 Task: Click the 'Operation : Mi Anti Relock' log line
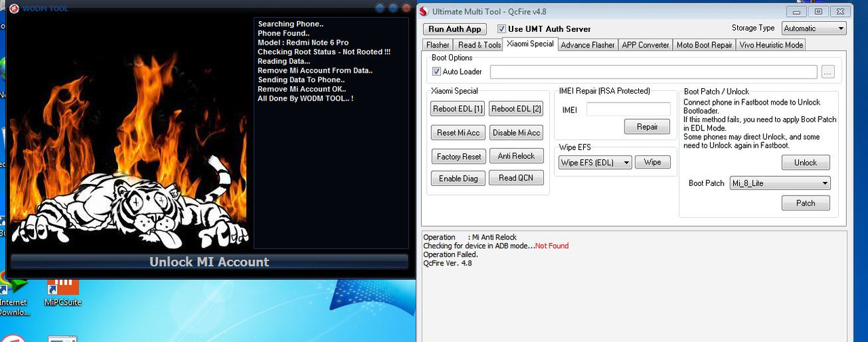coord(470,237)
